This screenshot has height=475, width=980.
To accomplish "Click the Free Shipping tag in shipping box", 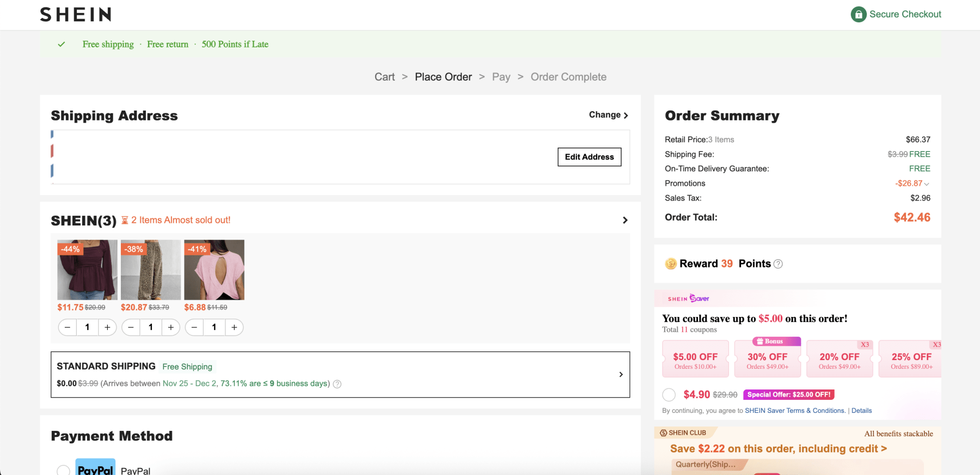I will point(187,367).
